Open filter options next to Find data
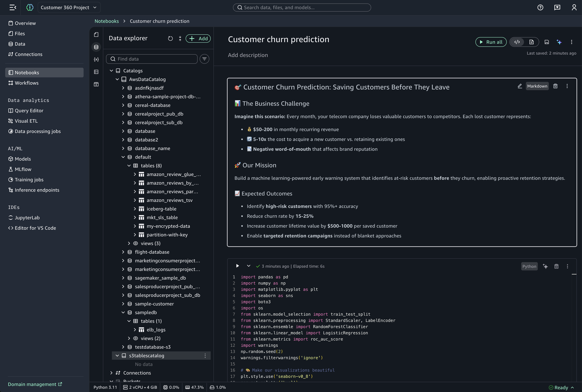The image size is (582, 392). [x=204, y=59]
